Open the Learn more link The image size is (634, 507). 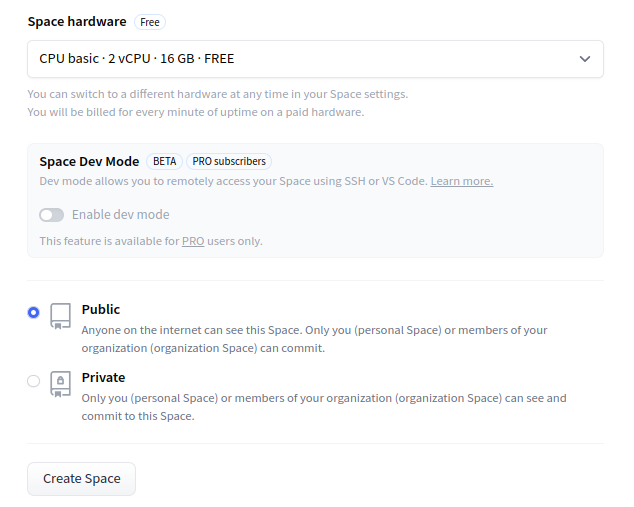click(x=461, y=181)
